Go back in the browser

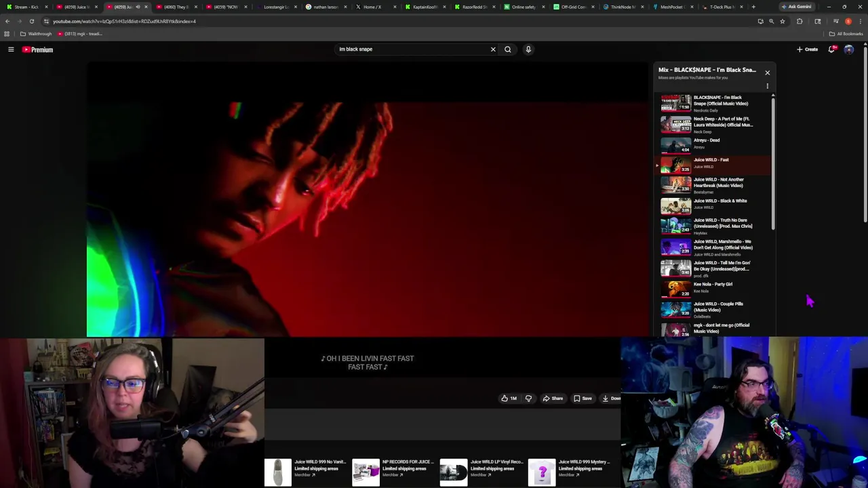7,21
